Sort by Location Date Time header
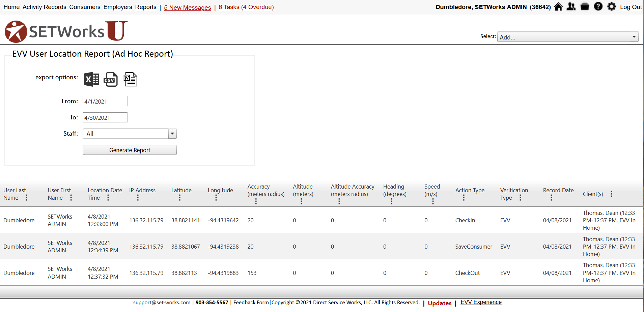This screenshot has width=644, height=312. (105, 194)
